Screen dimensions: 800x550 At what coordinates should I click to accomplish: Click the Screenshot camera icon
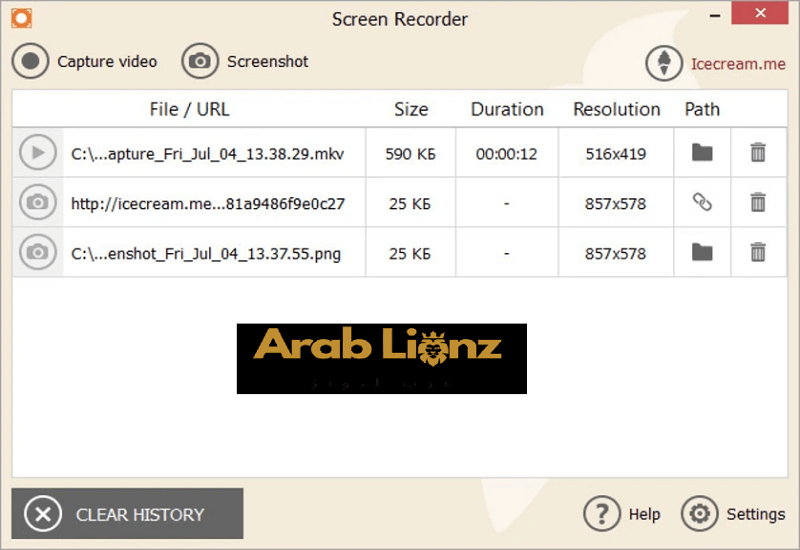pos(199,61)
